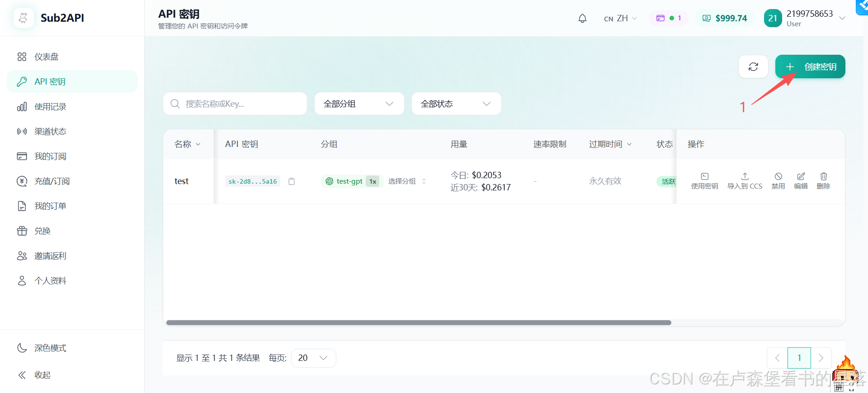Go to the previous page arrow
Image resolution: width=868 pixels, height=393 pixels.
[777, 358]
